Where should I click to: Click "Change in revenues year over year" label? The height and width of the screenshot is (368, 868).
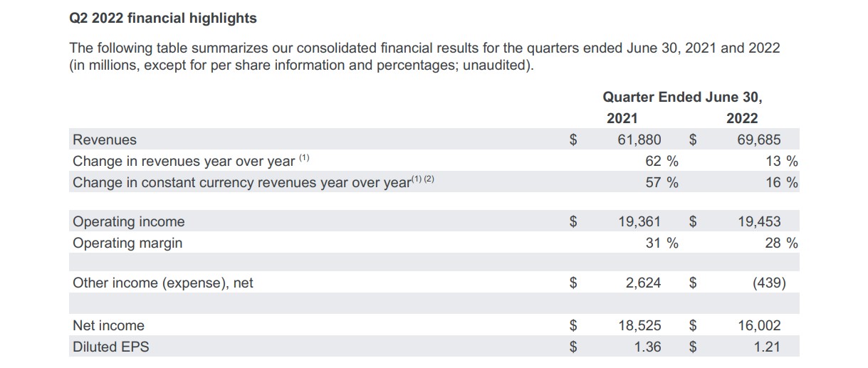(x=184, y=161)
